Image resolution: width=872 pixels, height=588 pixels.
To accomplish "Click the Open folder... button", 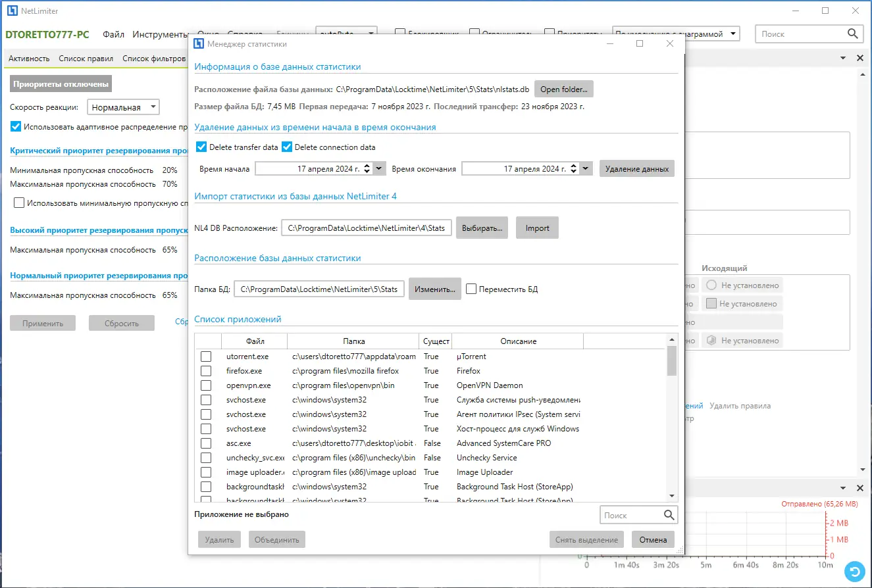I will [564, 89].
